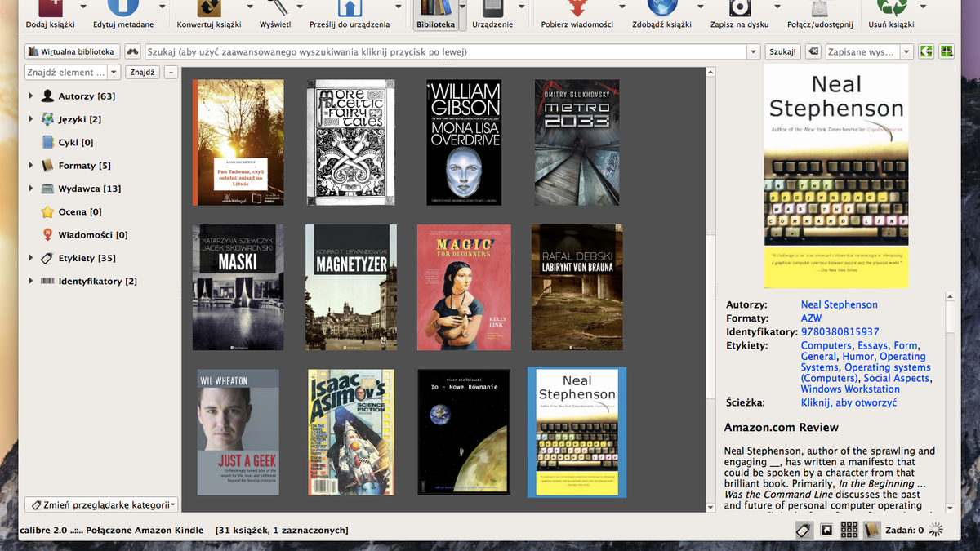The image size is (980, 551).
Task: Open advanced search via binoculars icon
Action: [132, 51]
